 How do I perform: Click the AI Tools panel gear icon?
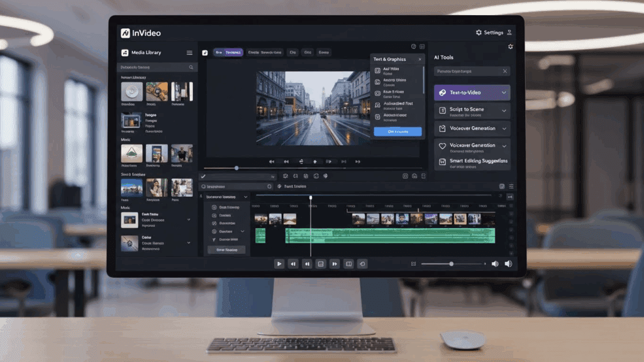click(x=510, y=47)
